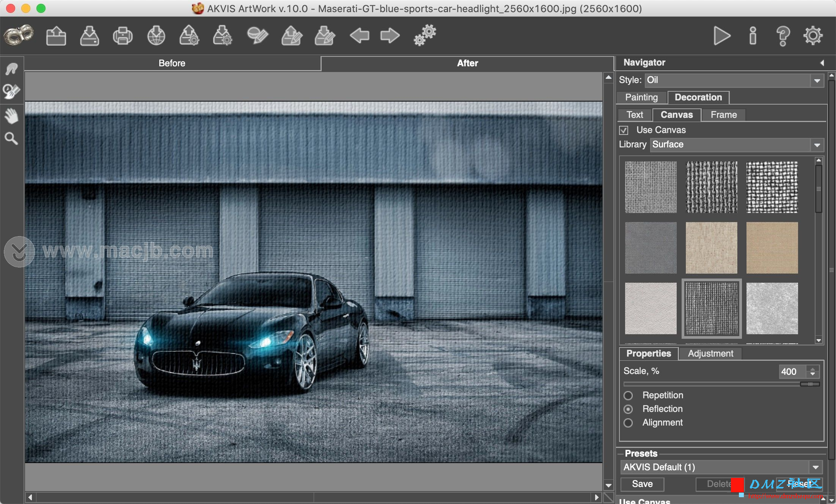This screenshot has height=504, width=836.
Task: Open the AKVIS Default presets dropdown
Action: click(721, 467)
